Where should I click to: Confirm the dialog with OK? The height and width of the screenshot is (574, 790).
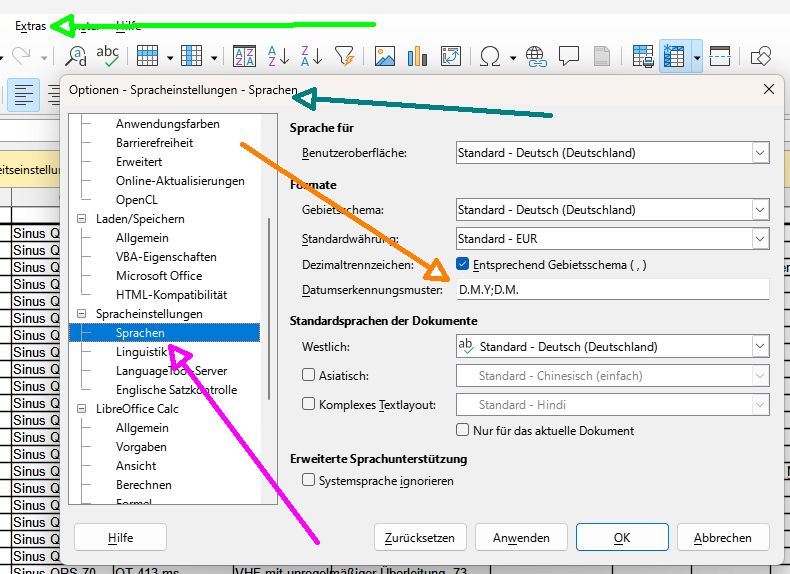point(622,537)
